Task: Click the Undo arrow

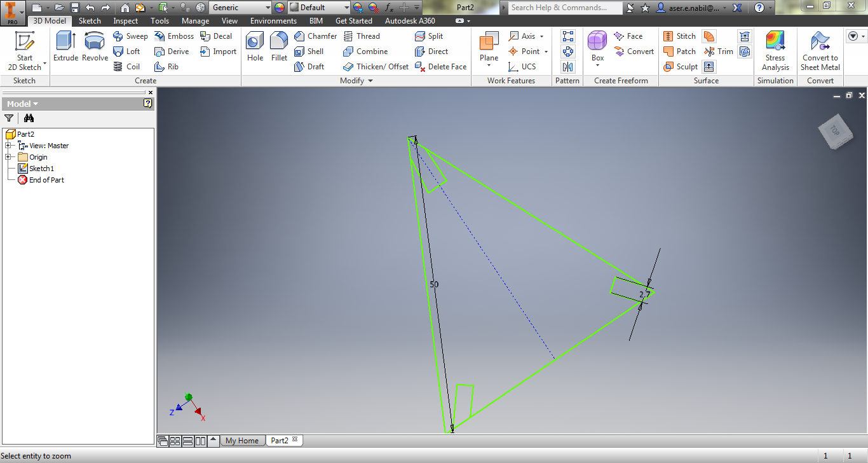Action: coord(90,8)
